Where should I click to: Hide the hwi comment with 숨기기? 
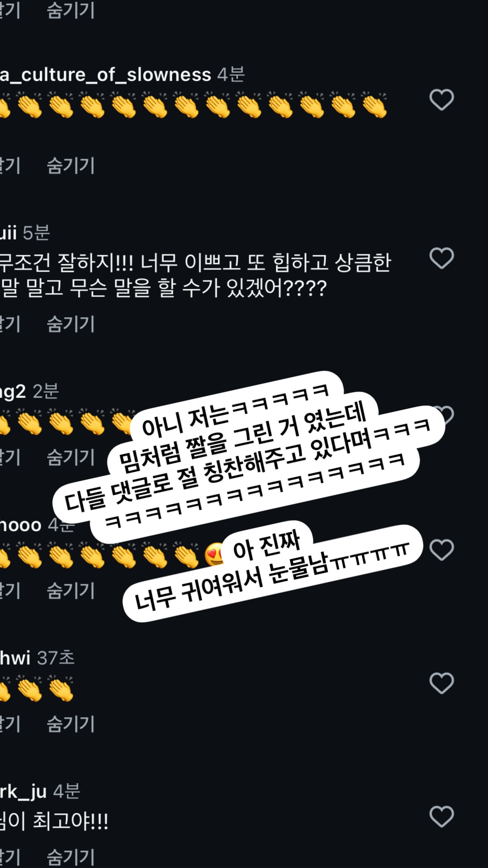(71, 723)
